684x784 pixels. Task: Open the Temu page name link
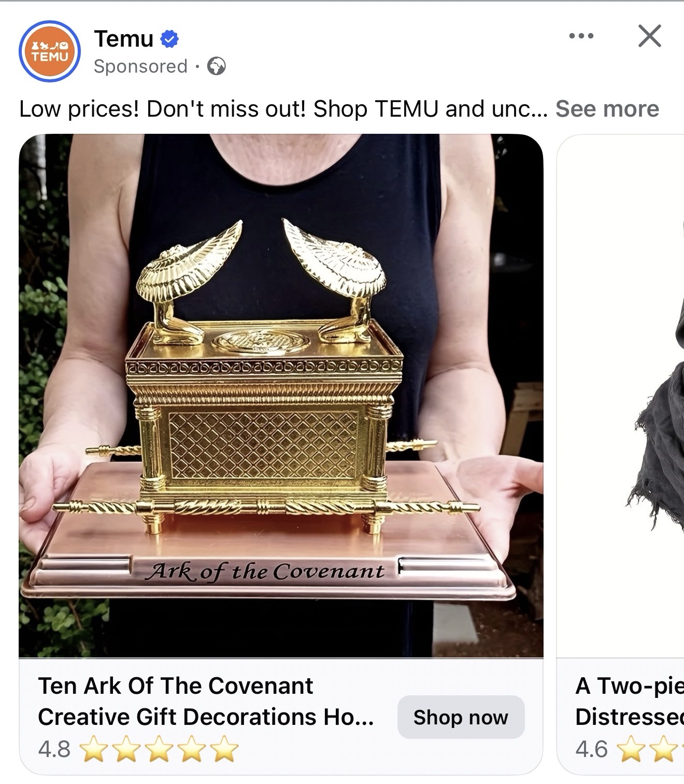(x=124, y=39)
